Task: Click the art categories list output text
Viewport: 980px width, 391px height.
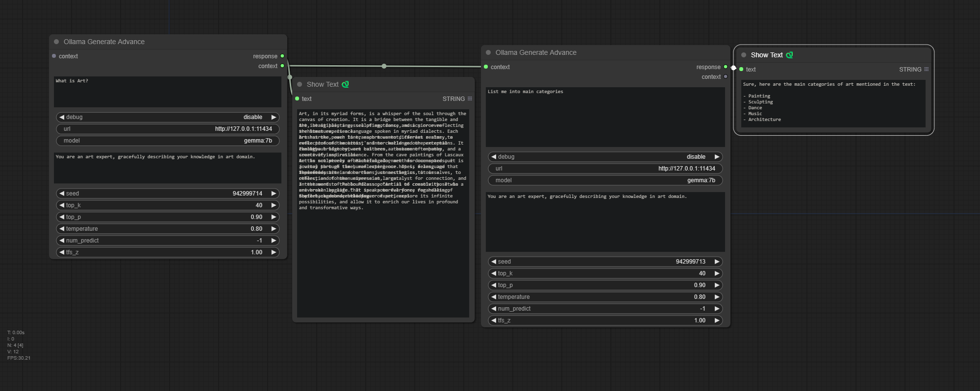Action: click(x=833, y=104)
